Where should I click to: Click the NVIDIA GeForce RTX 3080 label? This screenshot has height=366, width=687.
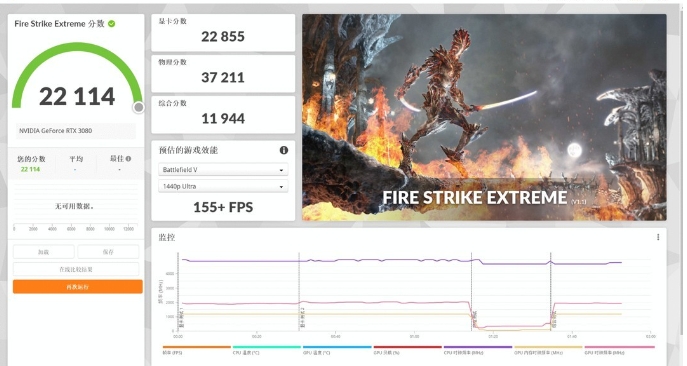coord(56,131)
